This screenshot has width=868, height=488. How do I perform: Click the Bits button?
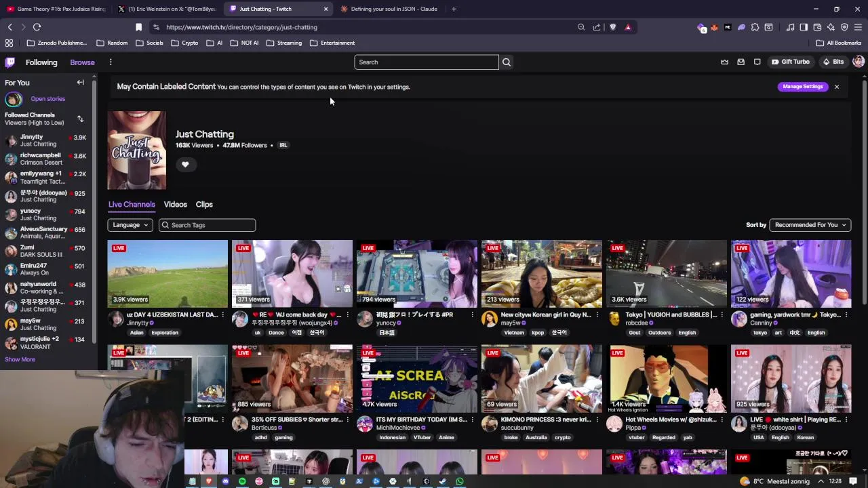(x=833, y=62)
